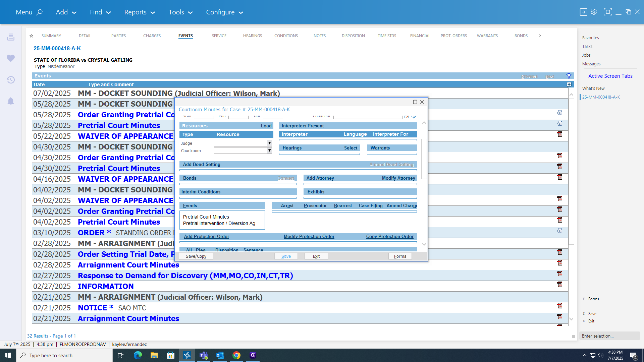
Task: Click Select link in Hearings section
Action: (351, 148)
